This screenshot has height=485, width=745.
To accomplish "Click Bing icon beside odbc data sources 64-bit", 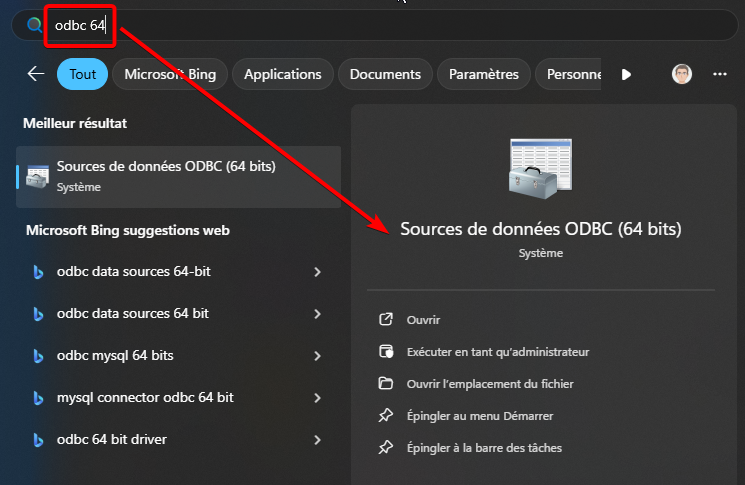I will tap(38, 272).
